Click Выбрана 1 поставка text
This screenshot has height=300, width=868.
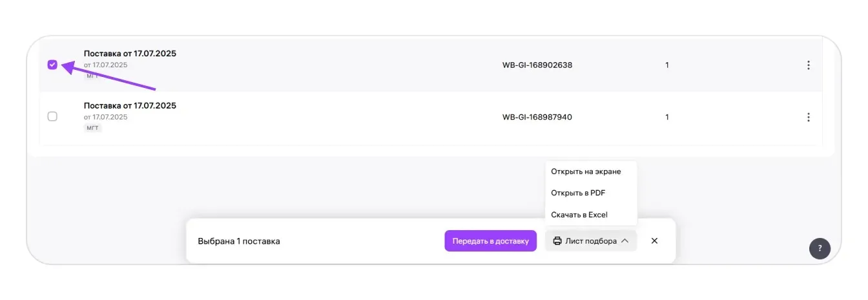pyautogui.click(x=239, y=241)
